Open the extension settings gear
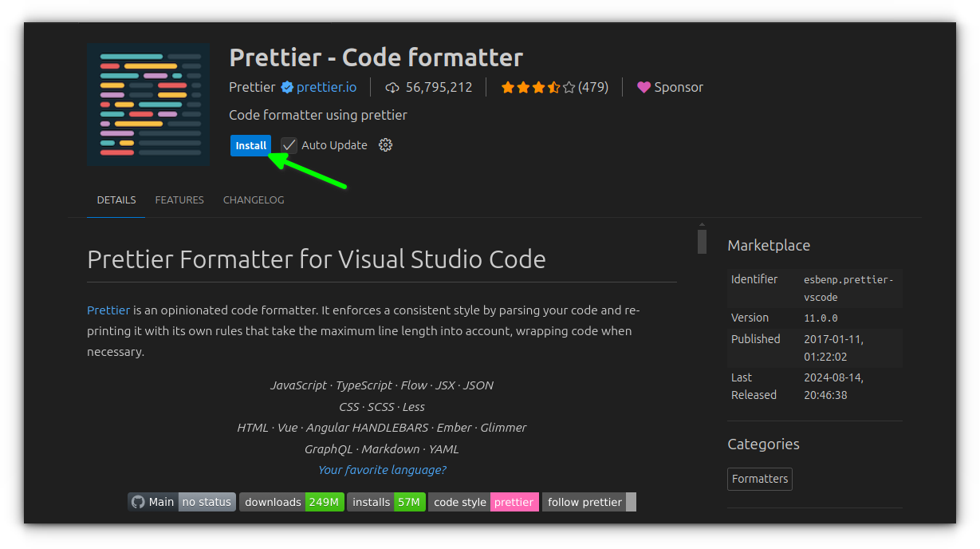This screenshot has width=980, height=549. (385, 145)
